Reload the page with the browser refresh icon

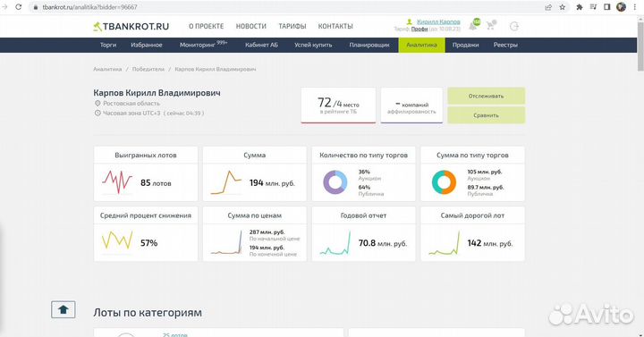click(x=19, y=7)
